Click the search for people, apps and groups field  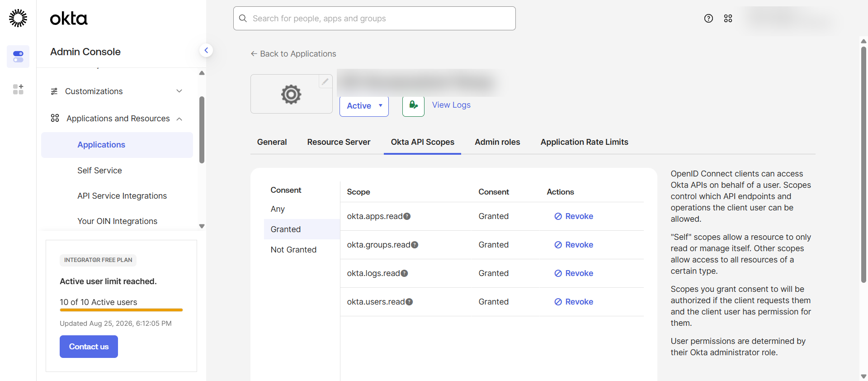[x=374, y=19]
